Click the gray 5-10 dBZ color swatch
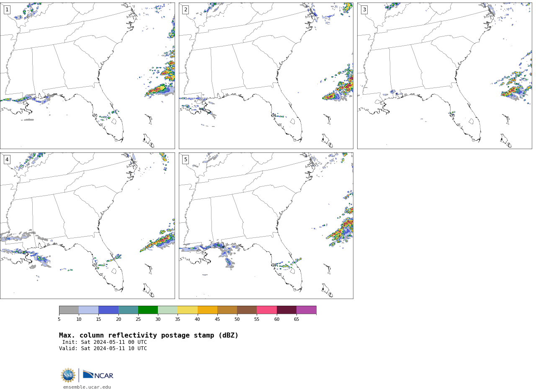The image size is (536, 392). [x=69, y=310]
